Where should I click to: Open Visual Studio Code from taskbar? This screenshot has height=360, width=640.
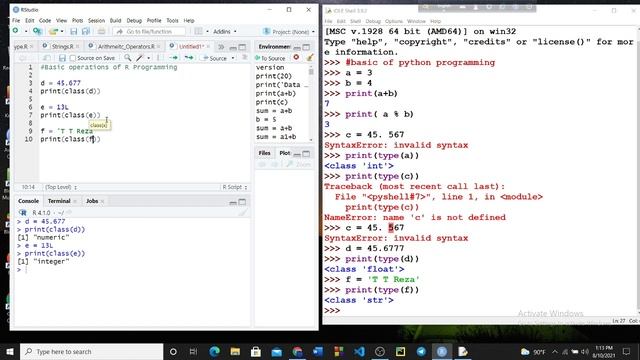click(x=359, y=351)
